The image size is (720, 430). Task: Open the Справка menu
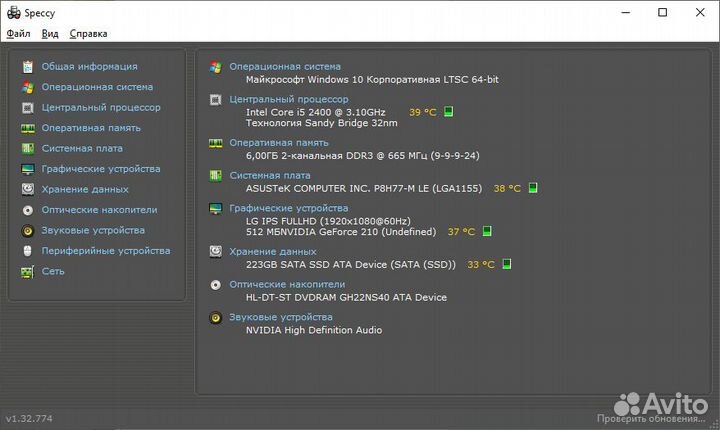tap(88, 34)
